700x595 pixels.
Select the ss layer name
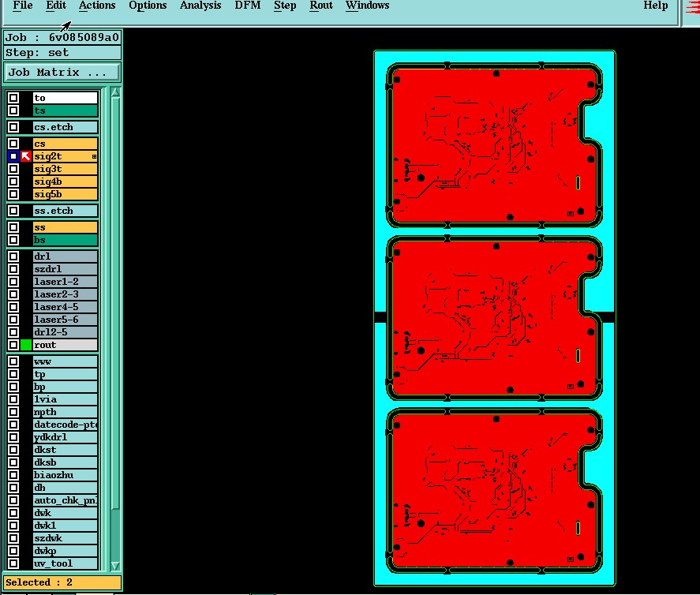pyautogui.click(x=66, y=227)
